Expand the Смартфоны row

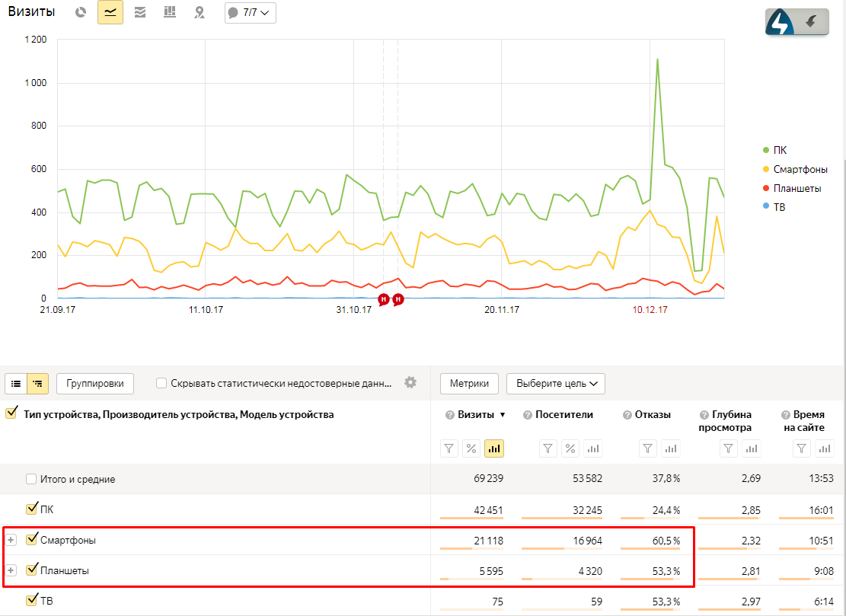(11, 540)
